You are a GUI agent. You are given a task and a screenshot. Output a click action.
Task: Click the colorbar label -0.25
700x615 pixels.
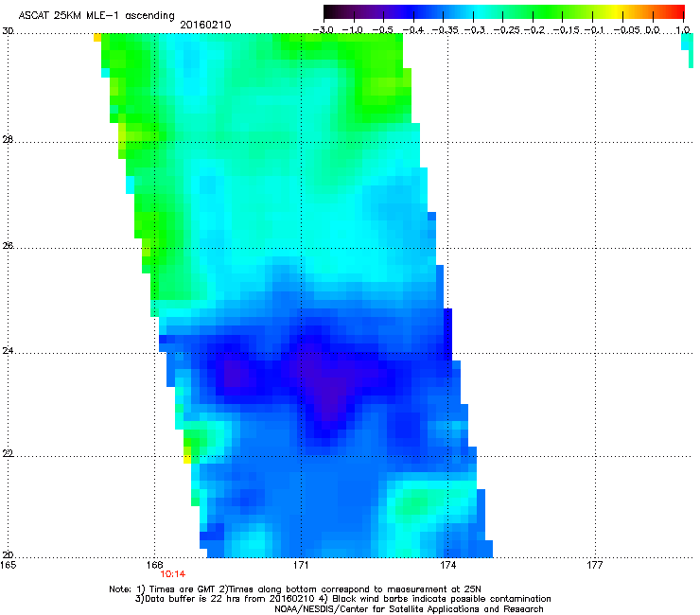coord(507,30)
